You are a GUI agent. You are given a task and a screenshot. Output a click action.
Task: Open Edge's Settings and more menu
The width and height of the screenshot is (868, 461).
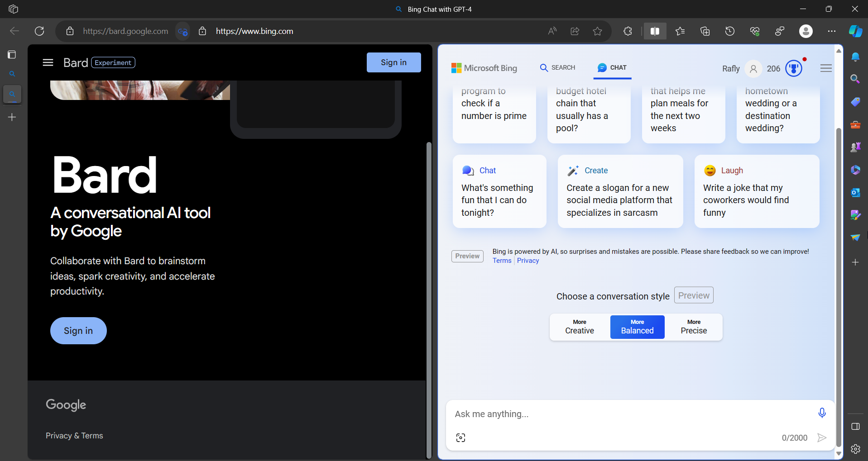point(832,31)
